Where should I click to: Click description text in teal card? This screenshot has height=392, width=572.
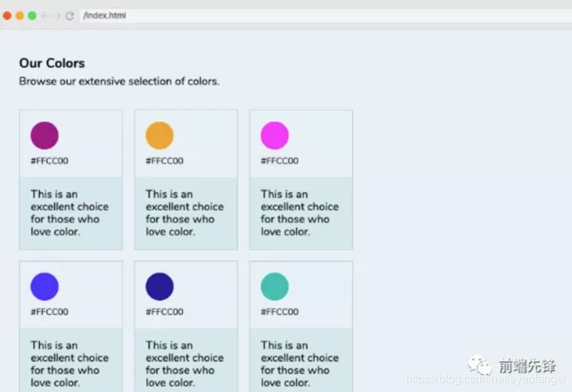(300, 364)
